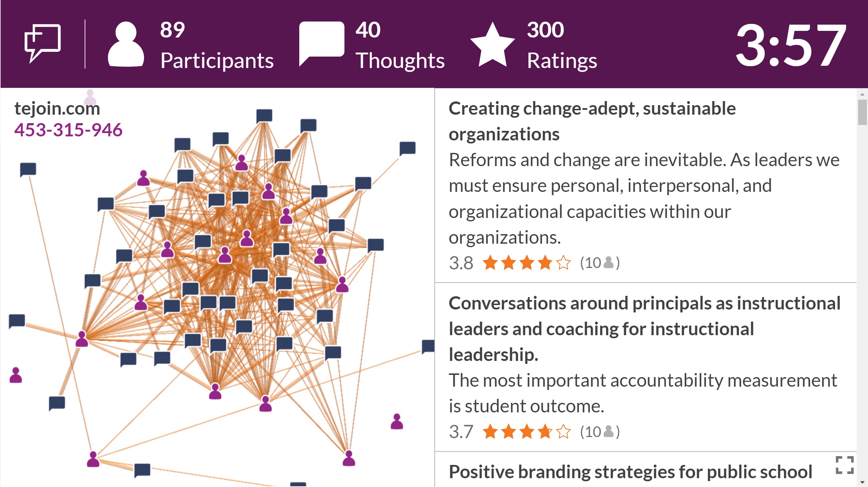This screenshot has height=487, width=868.
Task: Click the 3.8 star rating row
Action: pyautogui.click(x=534, y=263)
